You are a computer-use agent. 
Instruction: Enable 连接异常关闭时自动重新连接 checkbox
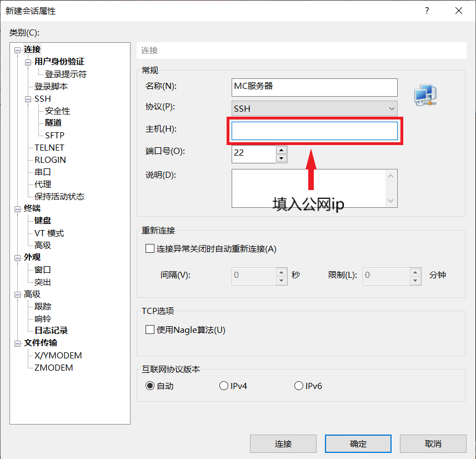click(x=150, y=248)
